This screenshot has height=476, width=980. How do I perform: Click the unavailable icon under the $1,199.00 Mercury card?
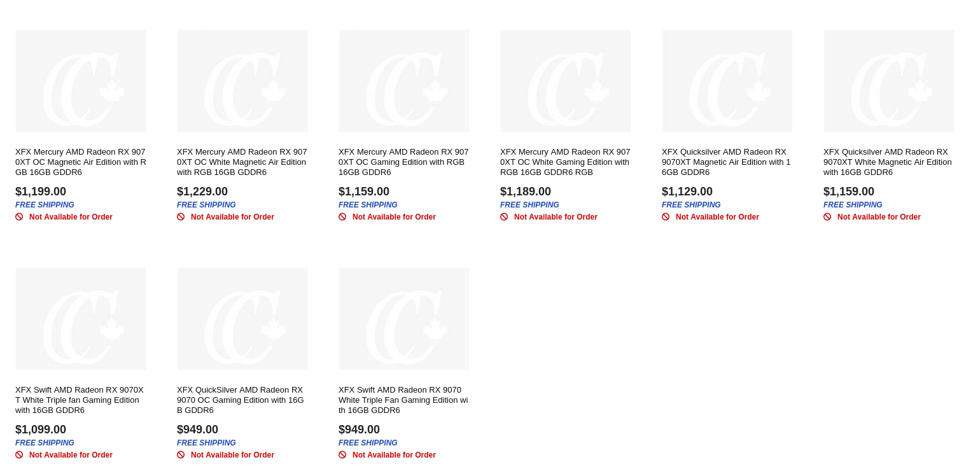(19, 217)
